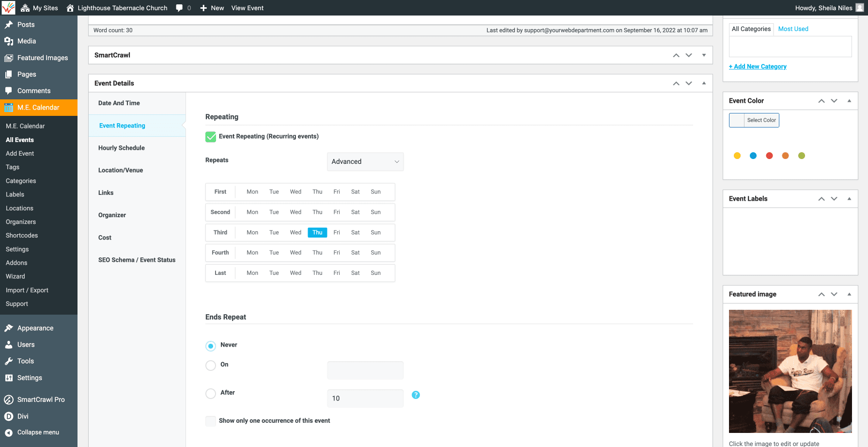
Task: Click the SmartCrawl Pro icon
Action: tap(9, 399)
